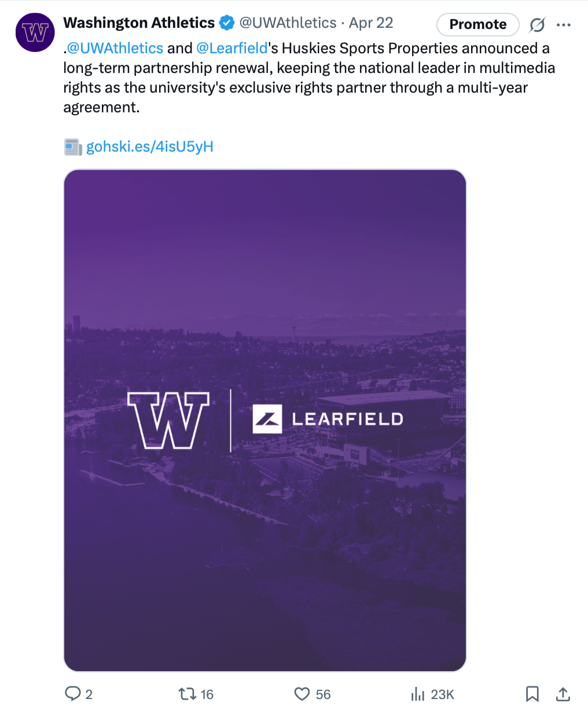Repost this tweet via the retweet icon
Viewport: 588px width, 714px height.
click(187, 694)
